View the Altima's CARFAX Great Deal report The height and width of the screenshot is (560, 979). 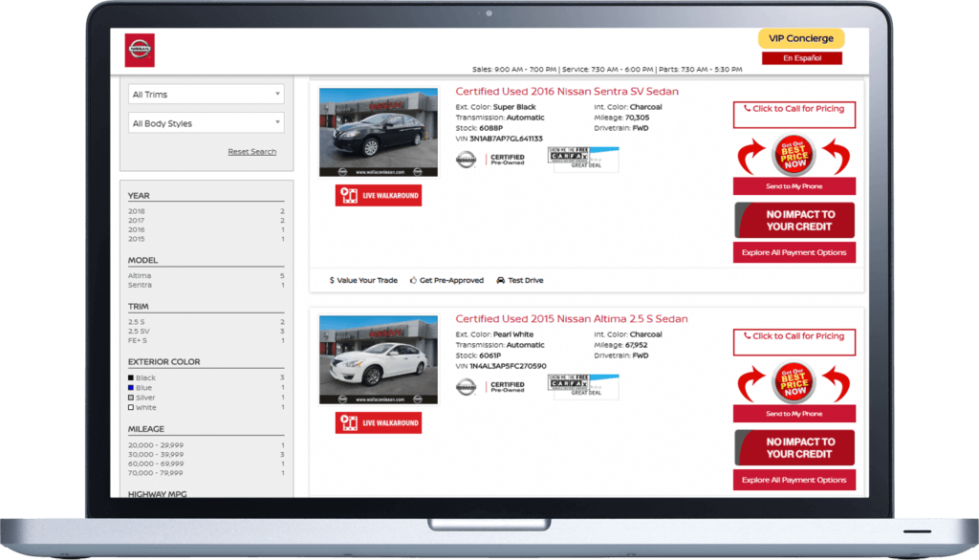click(583, 386)
